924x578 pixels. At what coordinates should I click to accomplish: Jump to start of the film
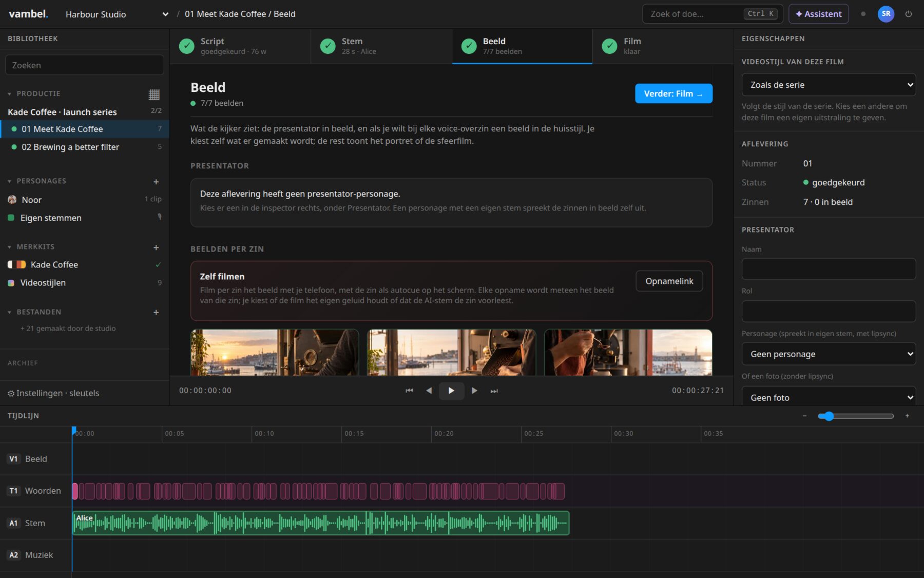click(x=409, y=391)
